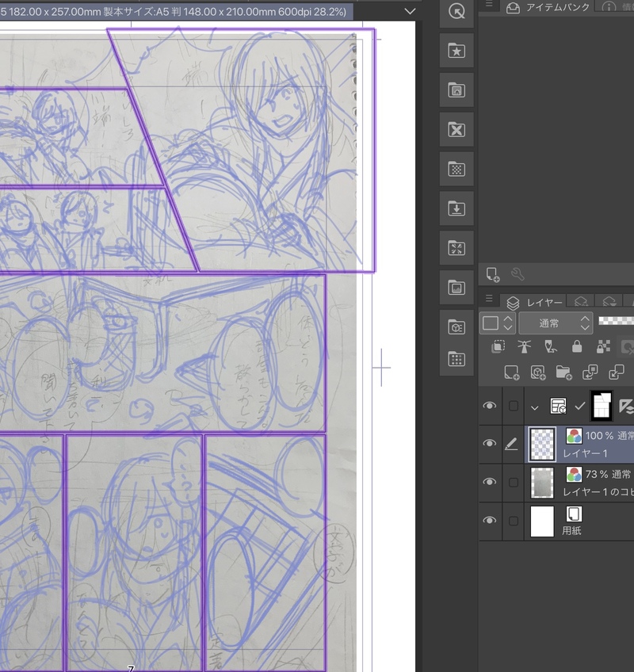Click the '100 % 通常' layer text

[x=609, y=436]
